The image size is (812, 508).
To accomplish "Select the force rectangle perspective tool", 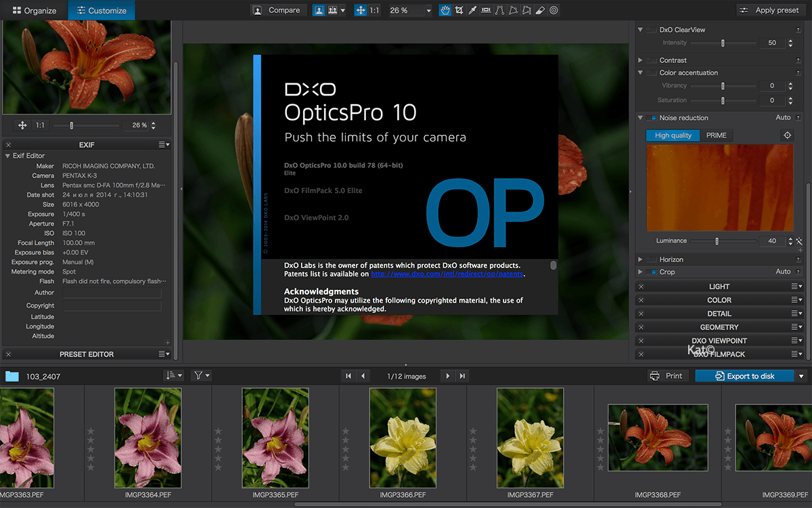I will [x=513, y=10].
